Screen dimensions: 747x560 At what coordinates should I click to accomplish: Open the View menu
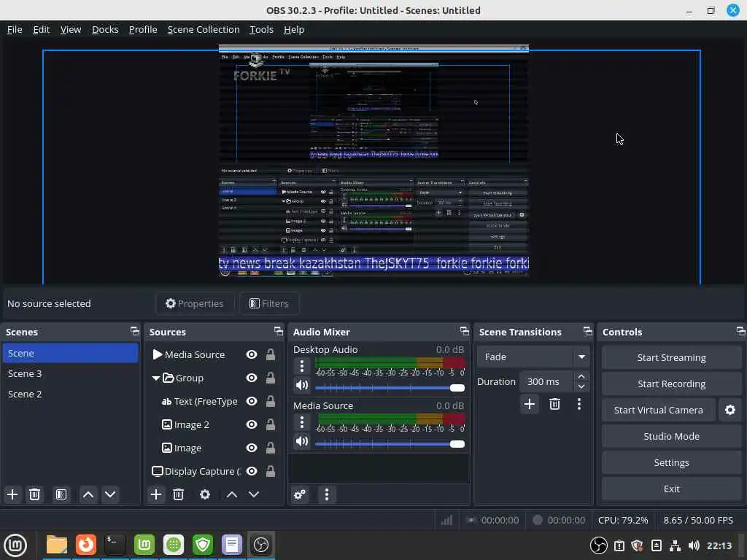point(71,29)
